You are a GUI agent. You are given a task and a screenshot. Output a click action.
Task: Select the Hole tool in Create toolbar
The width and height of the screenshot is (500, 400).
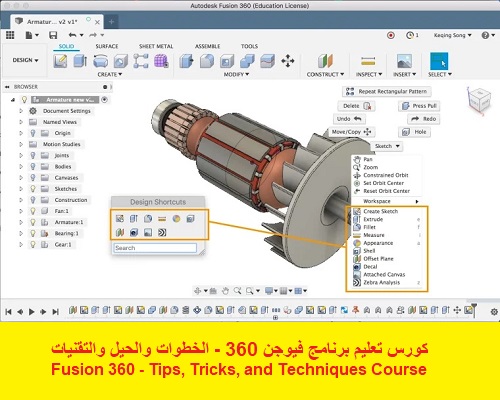(121, 61)
